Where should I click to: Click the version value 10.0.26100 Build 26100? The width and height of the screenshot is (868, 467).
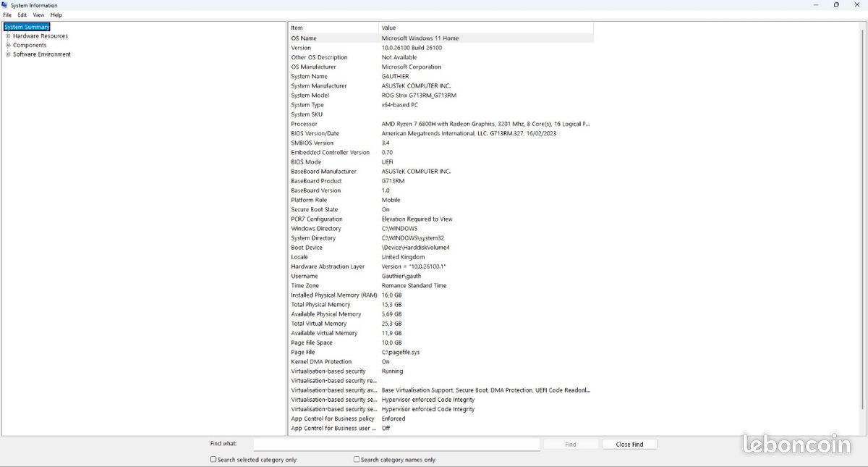[x=412, y=48]
